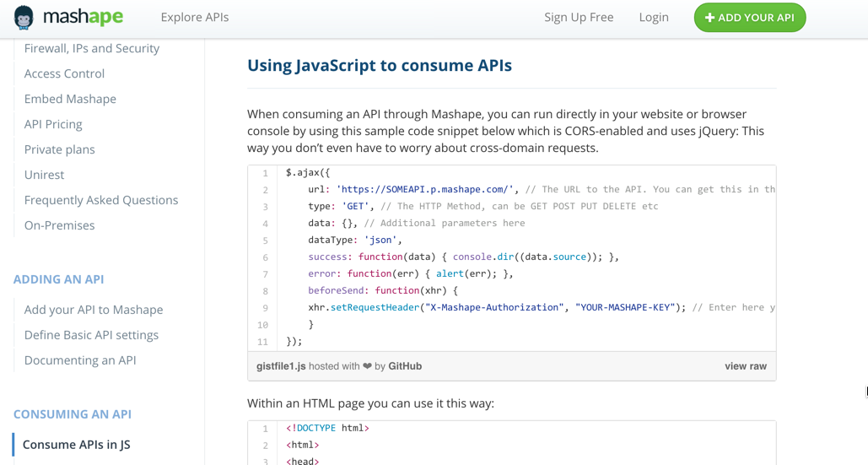Open Define Basic API settings

pyautogui.click(x=91, y=335)
